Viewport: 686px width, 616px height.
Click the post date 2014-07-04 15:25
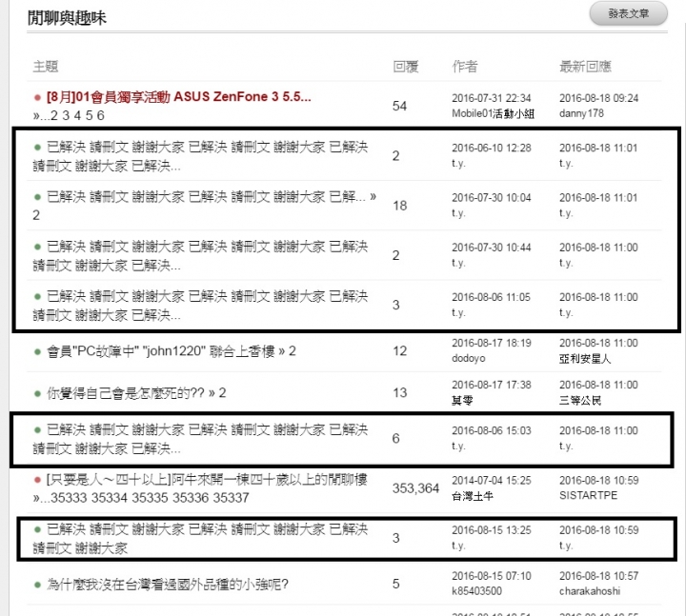pyautogui.click(x=492, y=481)
